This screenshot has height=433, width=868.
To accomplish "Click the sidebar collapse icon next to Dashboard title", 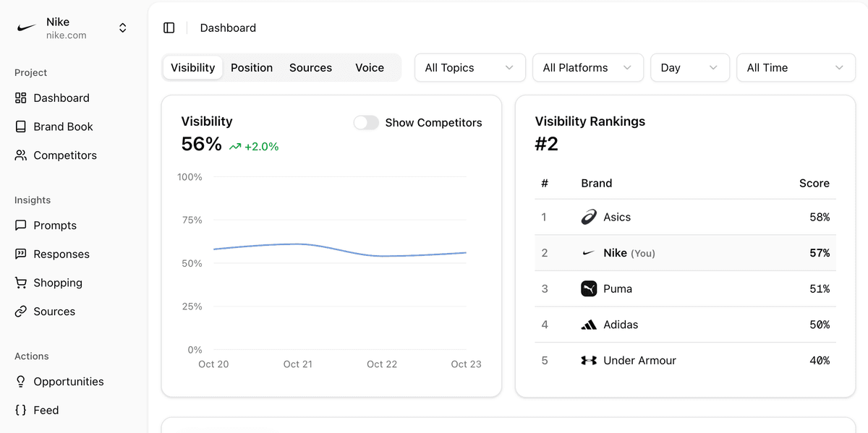I will [x=169, y=27].
